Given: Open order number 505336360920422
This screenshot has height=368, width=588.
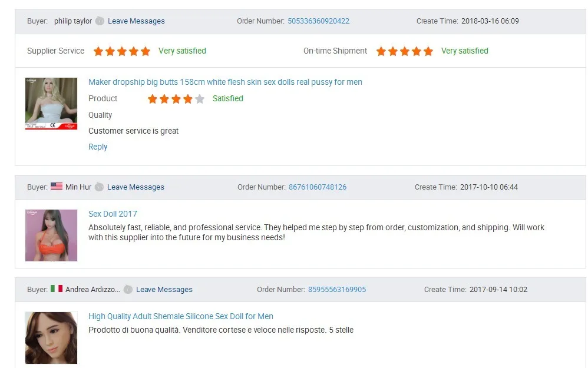Looking at the screenshot, I should pos(318,21).
